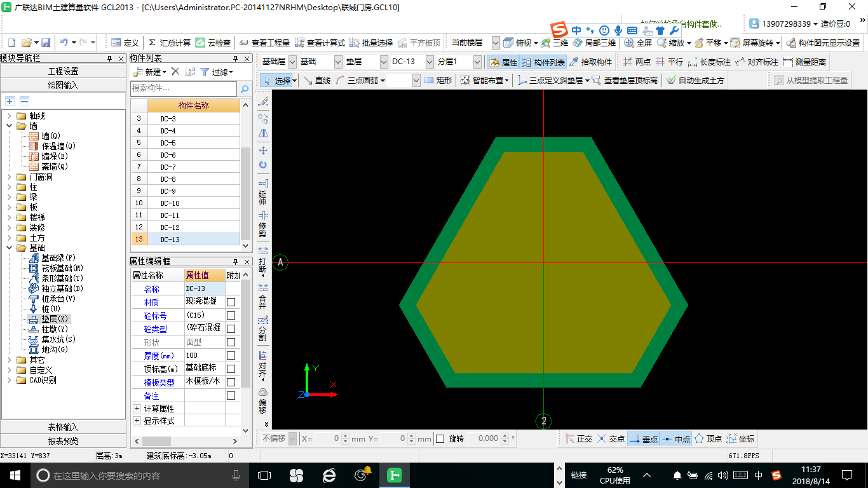Toggle 中点 midpoint snap
The height and width of the screenshot is (488, 868).
coord(675,438)
